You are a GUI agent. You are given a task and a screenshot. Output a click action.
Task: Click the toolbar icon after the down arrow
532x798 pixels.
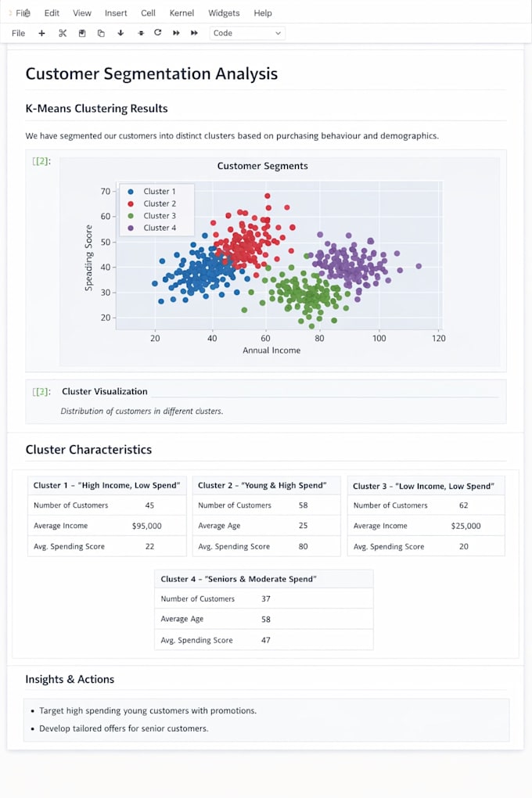click(x=141, y=33)
